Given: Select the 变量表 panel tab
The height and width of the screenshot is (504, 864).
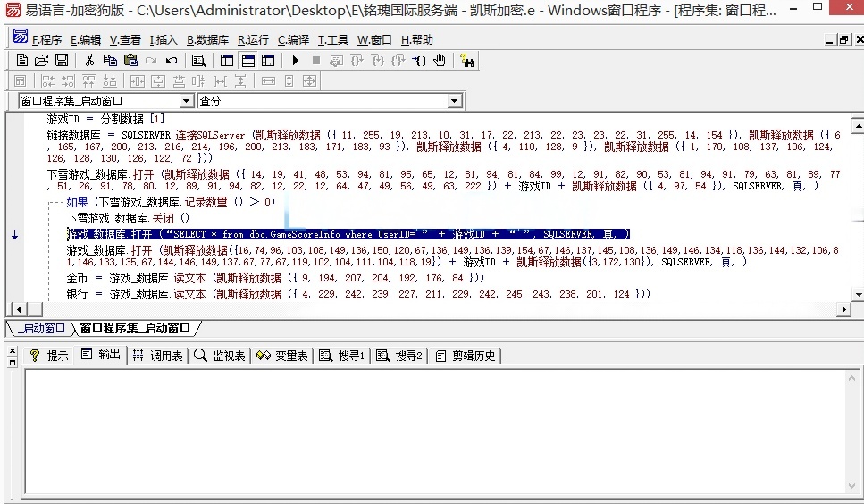Looking at the screenshot, I should click(x=282, y=356).
